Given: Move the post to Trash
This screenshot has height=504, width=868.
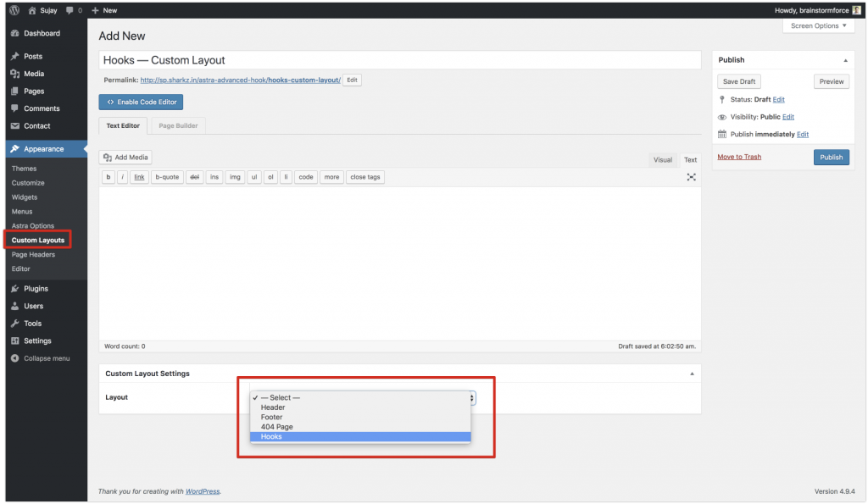Looking at the screenshot, I should coord(739,157).
